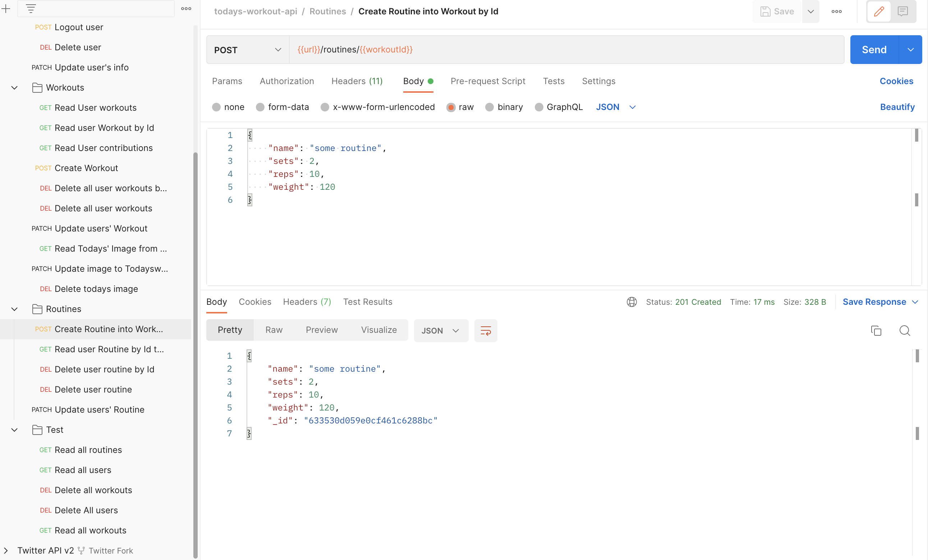Viewport: 928px width, 560px height.
Task: Open documentation with the pencil icon
Action: pos(879,11)
